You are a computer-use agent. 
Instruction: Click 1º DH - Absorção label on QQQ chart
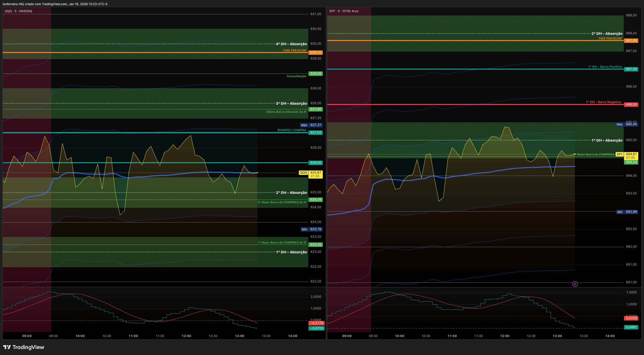[x=291, y=252]
